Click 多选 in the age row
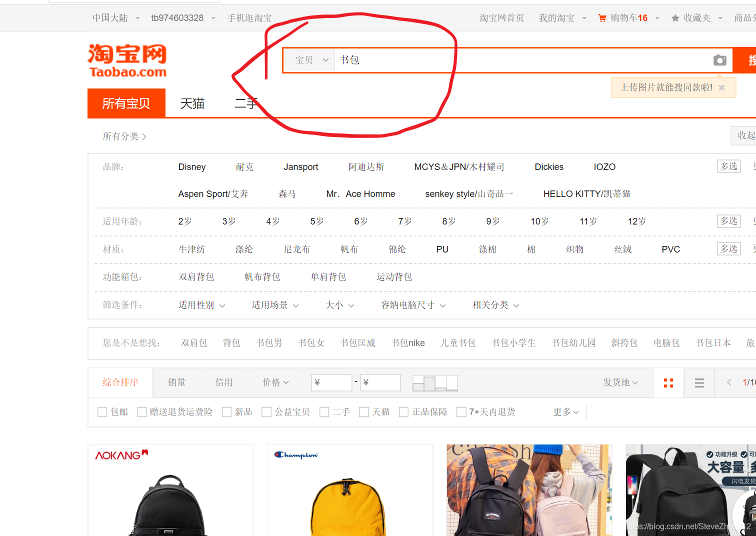The width and height of the screenshot is (756, 536). [x=729, y=221]
